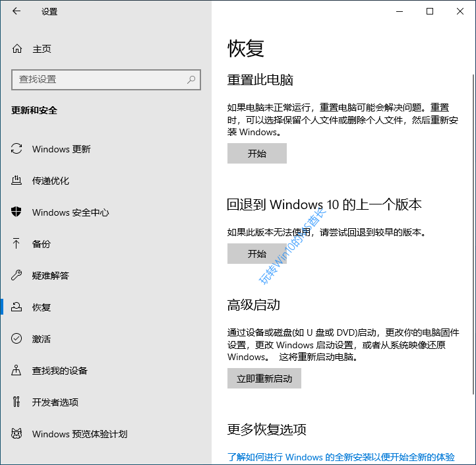Image resolution: width=476 pixels, height=465 pixels.
Task: Click the 传递优化 delivery icon
Action: (x=16, y=181)
